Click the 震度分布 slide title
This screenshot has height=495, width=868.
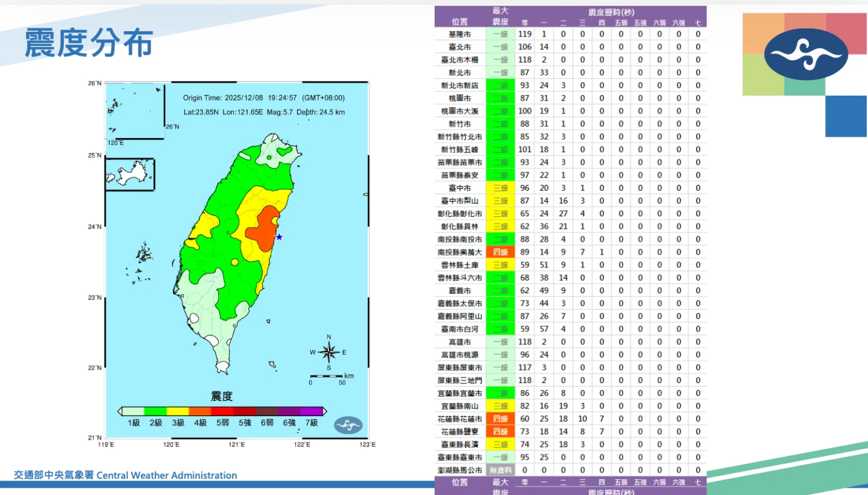tap(89, 44)
